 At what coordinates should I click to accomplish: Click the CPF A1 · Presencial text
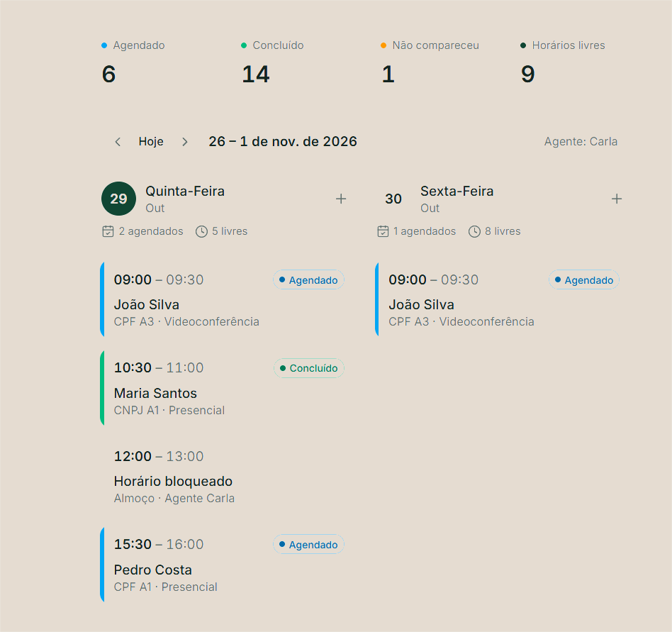(x=165, y=587)
